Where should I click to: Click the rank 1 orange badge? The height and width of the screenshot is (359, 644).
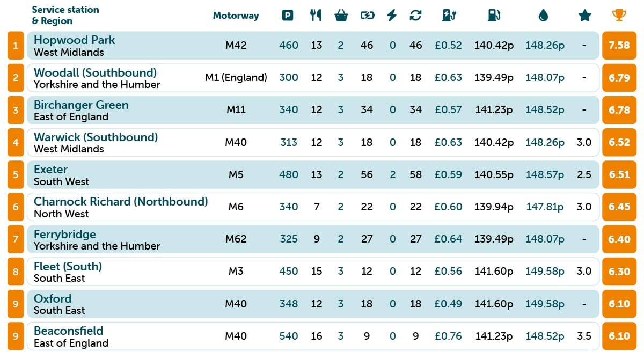click(x=16, y=46)
